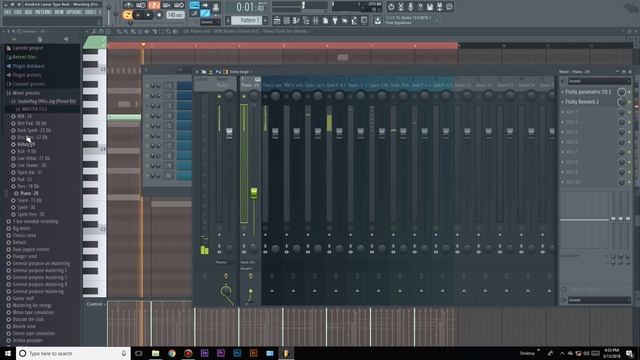Click the orange playhead marker in piano roll timeline
640x360 pixels.
[143, 44]
